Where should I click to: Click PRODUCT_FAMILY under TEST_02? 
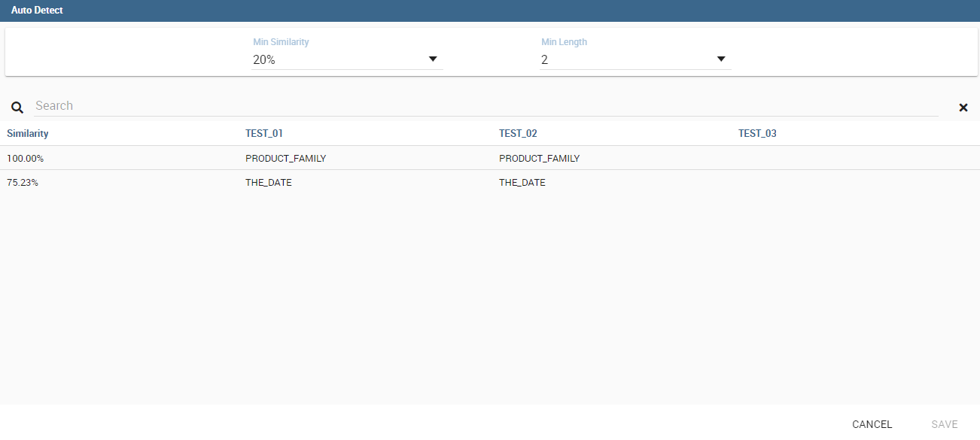click(x=540, y=159)
